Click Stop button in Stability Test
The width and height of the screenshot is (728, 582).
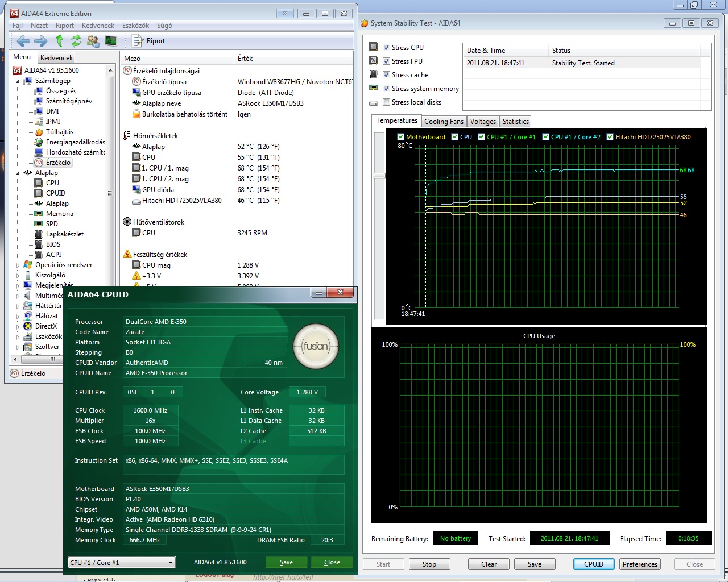click(429, 564)
